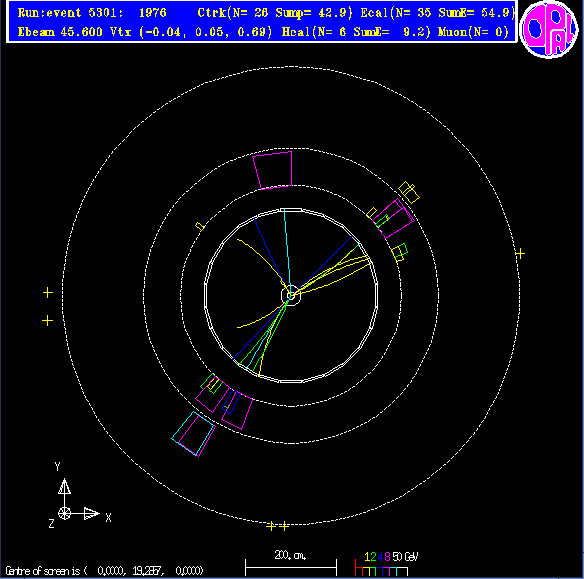This screenshot has width=584, height=579.
Task: Click the small yellow cluster at upper left
Action: [x=200, y=226]
